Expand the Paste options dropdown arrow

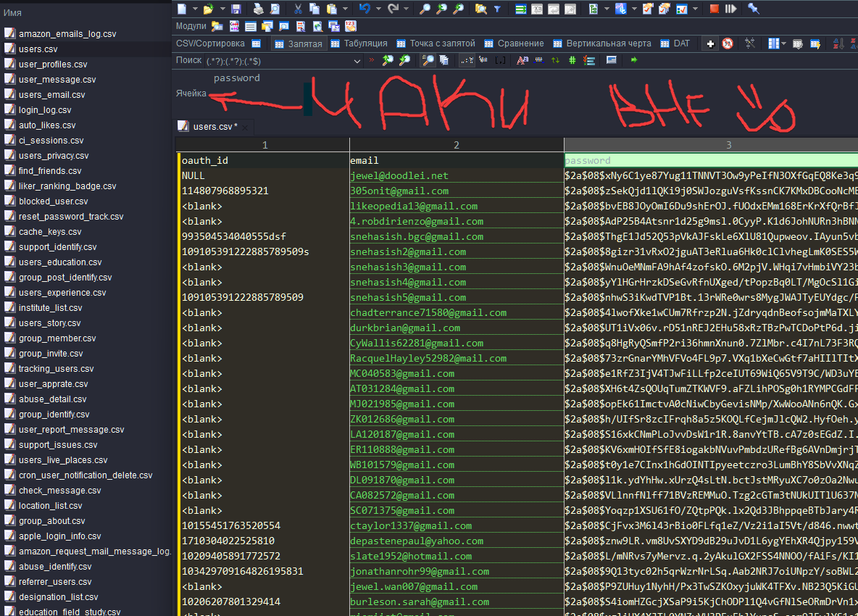click(345, 9)
